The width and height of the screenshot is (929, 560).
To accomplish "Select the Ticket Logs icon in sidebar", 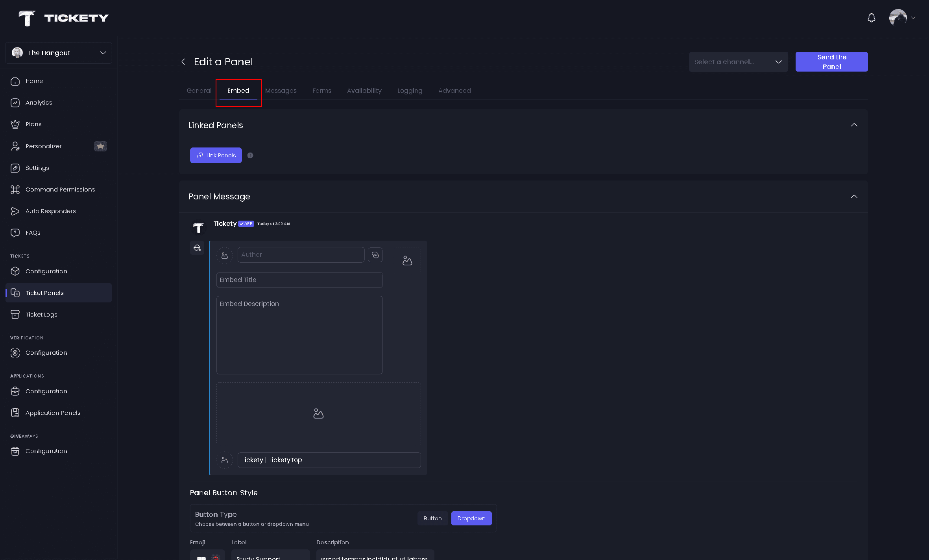I will click(x=15, y=314).
